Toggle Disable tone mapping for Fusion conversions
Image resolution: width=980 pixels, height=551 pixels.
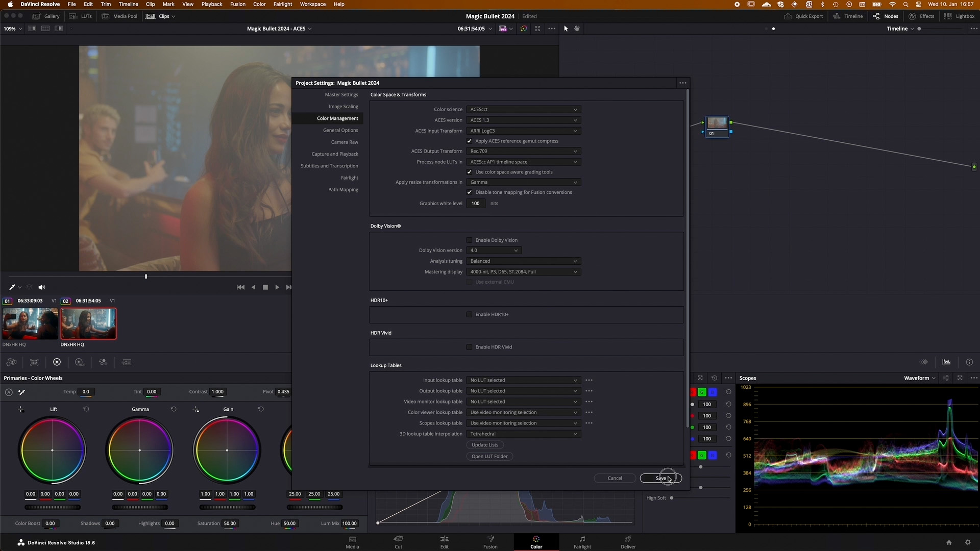tap(470, 192)
